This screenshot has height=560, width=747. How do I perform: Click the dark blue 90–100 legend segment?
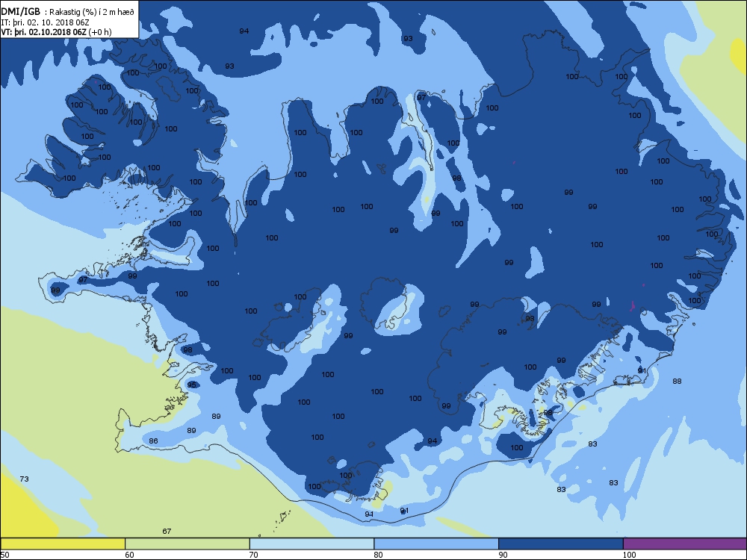click(x=561, y=544)
